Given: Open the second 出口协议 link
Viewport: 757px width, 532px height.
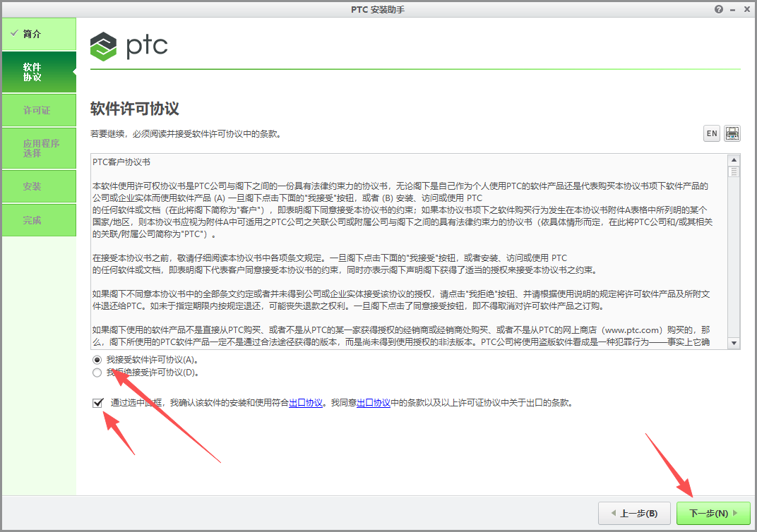Looking at the screenshot, I should pos(374,403).
